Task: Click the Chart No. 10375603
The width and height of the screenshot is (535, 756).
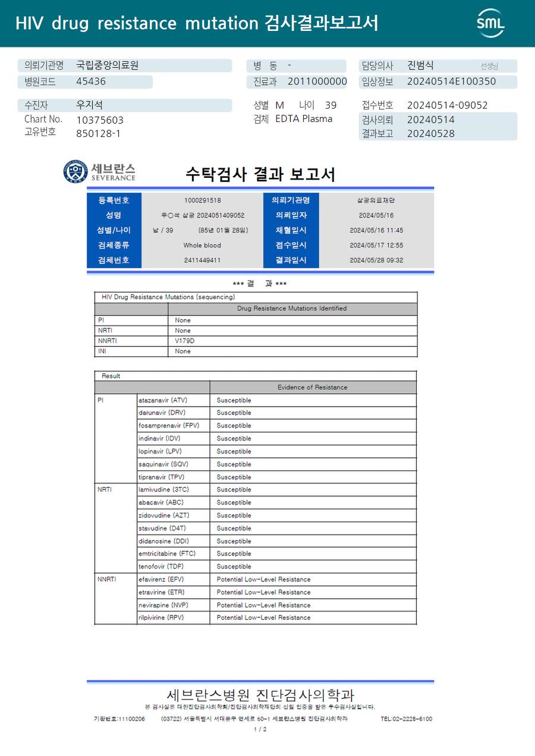Action: click(100, 120)
